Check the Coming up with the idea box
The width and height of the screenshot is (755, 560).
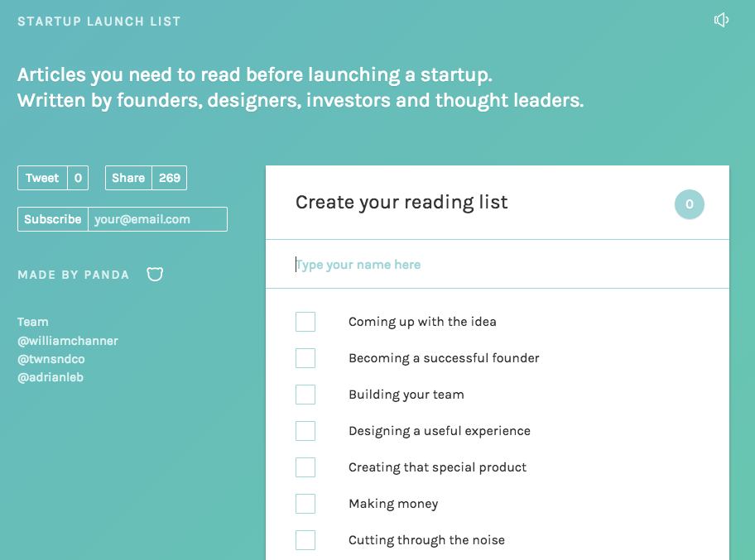[305, 322]
